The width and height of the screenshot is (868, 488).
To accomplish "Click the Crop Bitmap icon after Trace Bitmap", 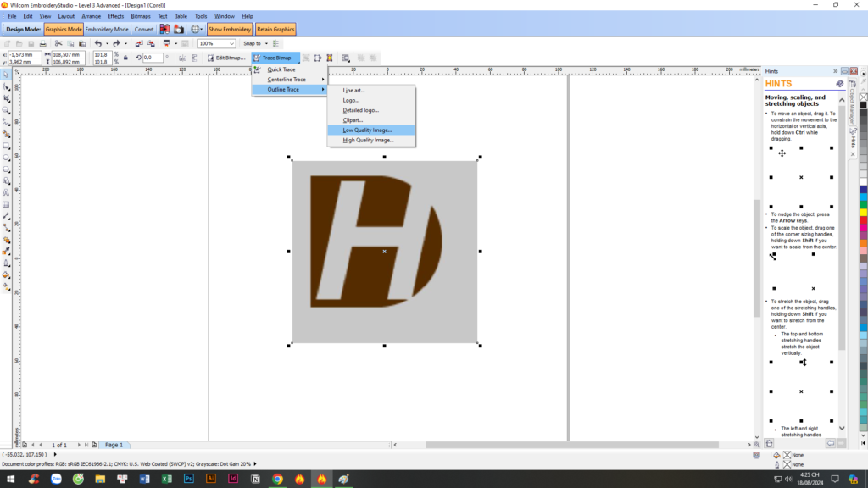I will tap(306, 58).
